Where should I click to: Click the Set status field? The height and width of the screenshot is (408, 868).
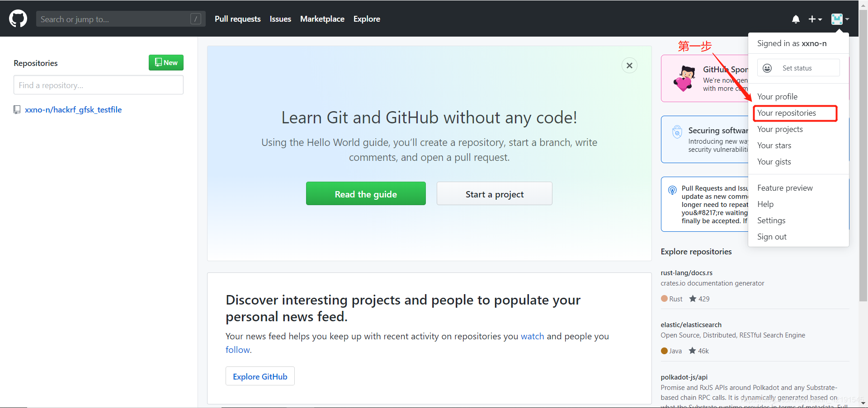coord(798,68)
